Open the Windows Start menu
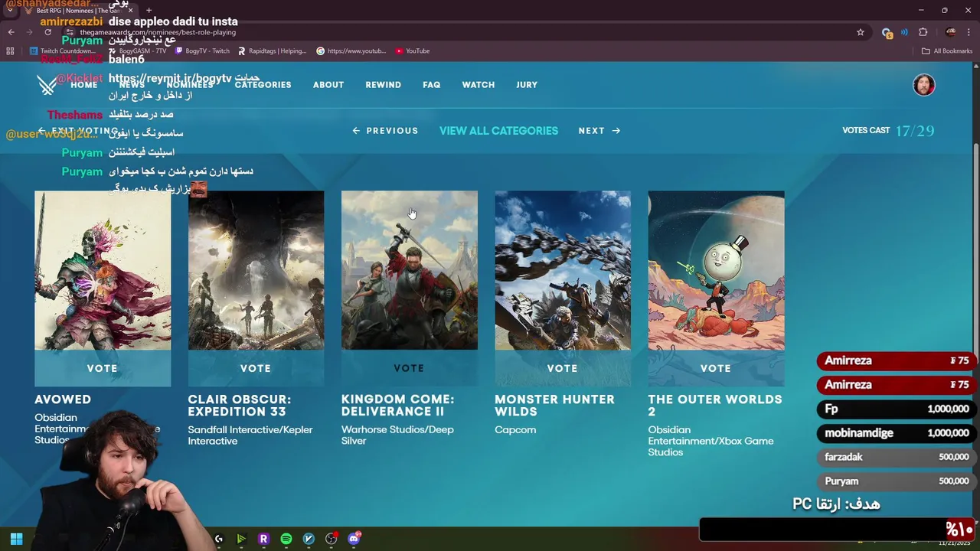Viewport: 980px width, 551px height. pos(16,539)
